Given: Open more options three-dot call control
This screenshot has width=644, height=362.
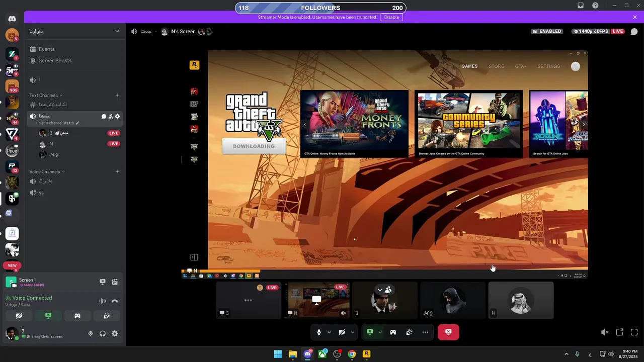Looking at the screenshot, I should [425, 332].
